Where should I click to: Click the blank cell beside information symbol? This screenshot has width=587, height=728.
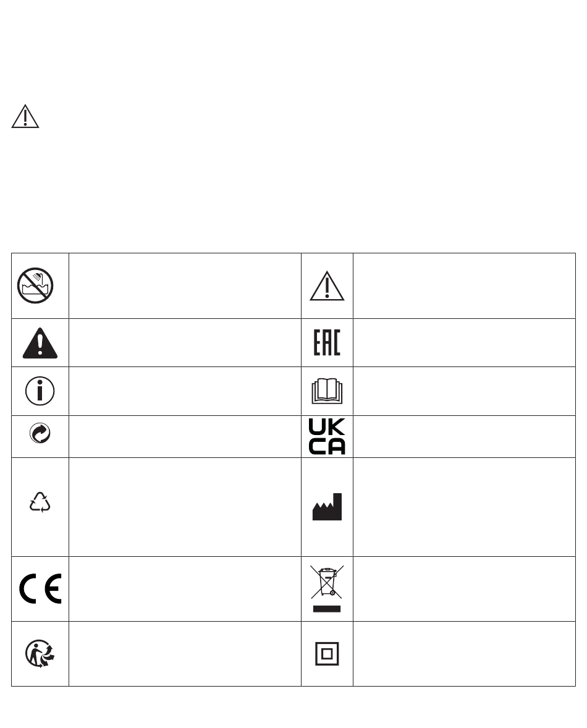pos(185,391)
